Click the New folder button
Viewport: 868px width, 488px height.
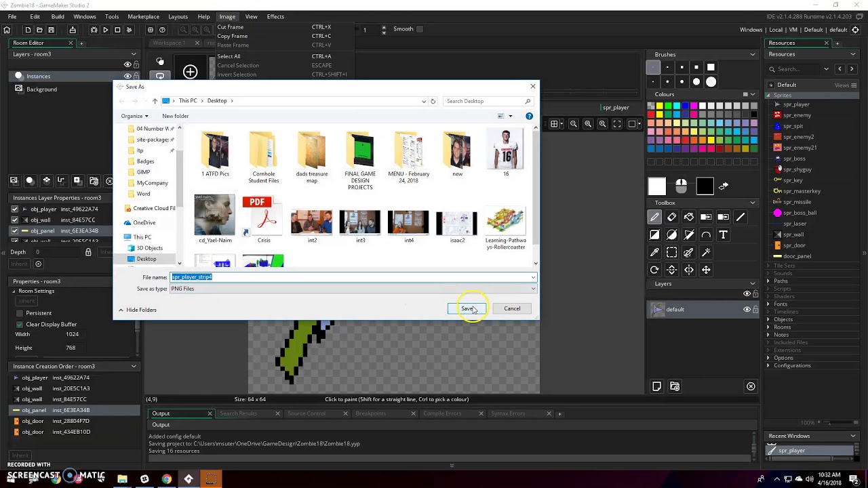coord(175,116)
